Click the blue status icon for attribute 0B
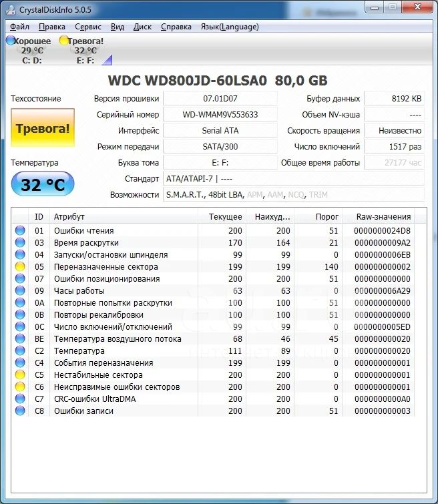Image resolution: width=438 pixels, height=504 pixels. pyautogui.click(x=20, y=314)
